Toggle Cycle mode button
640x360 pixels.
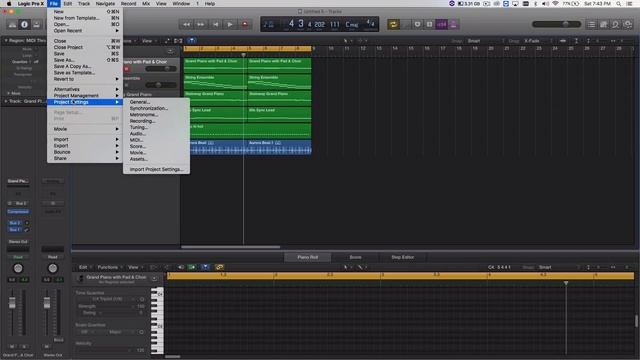(393, 24)
